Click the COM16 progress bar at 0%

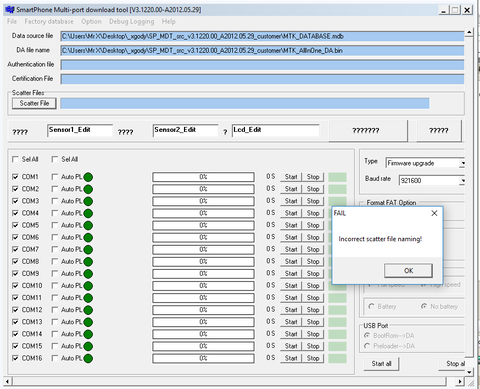click(203, 358)
